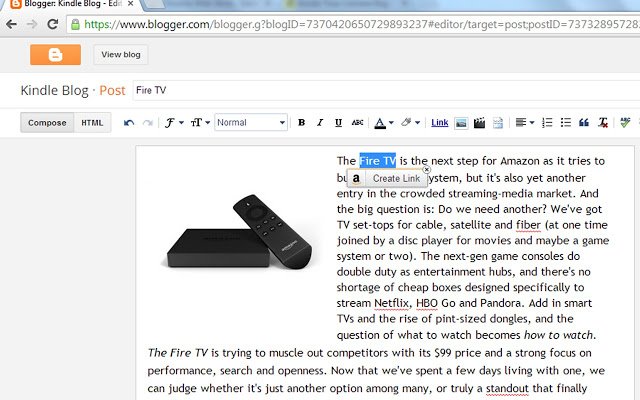Toggle strikethrough formatting
Screen dimensions: 640x400
pos(357,122)
